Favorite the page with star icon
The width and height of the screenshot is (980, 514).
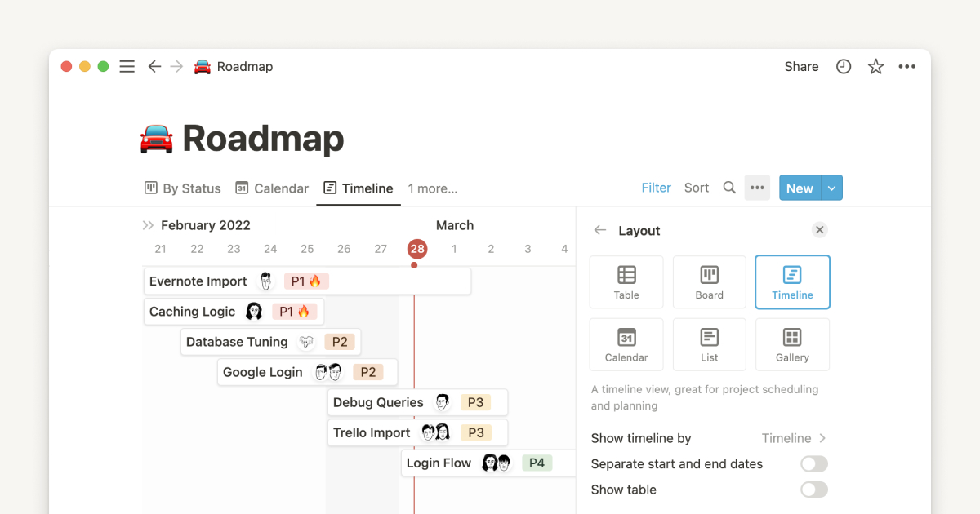(x=875, y=67)
